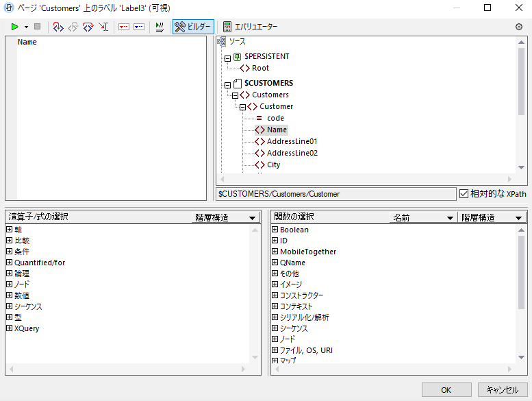Image resolution: width=532 pixels, height=401 pixels.
Task: Click the $CUSTOMERS page source icon
Action: coord(238,83)
